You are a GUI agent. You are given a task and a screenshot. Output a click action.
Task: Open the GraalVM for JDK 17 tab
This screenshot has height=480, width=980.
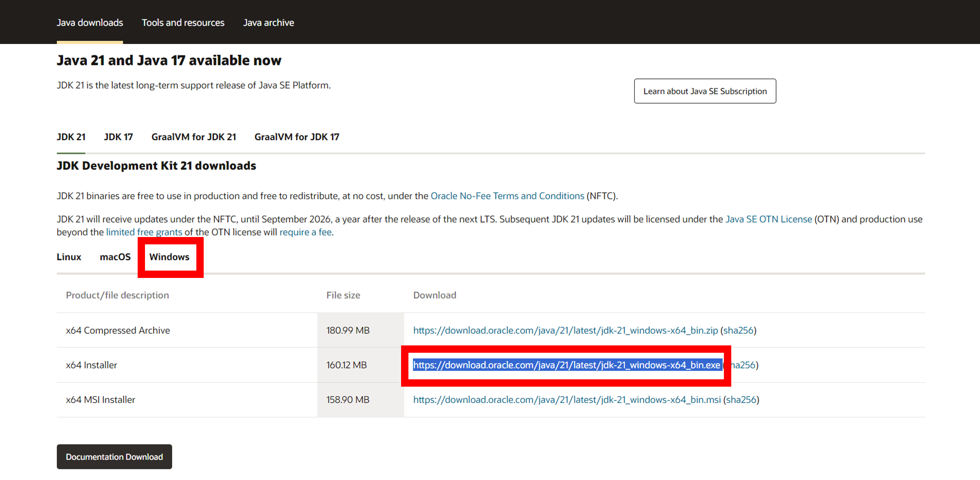click(297, 137)
